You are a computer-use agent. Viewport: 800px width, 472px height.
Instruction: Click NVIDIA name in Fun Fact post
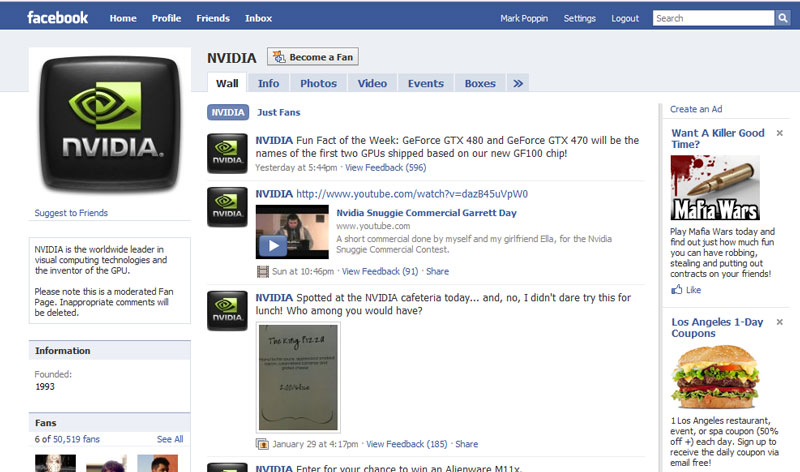274,140
